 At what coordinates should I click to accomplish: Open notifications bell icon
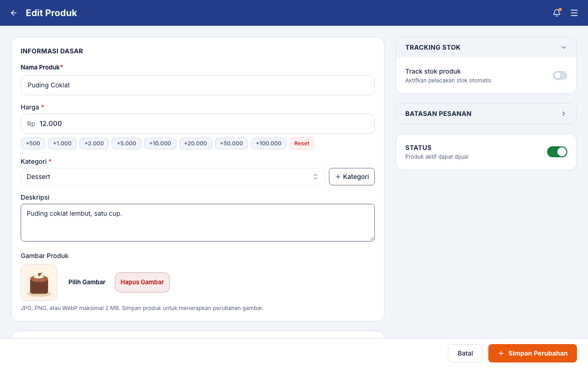pos(557,13)
